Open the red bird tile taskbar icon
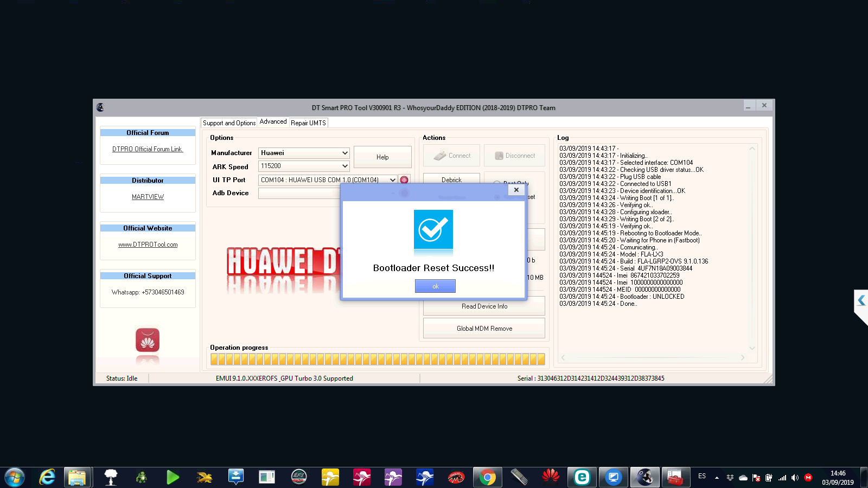 point(362,477)
